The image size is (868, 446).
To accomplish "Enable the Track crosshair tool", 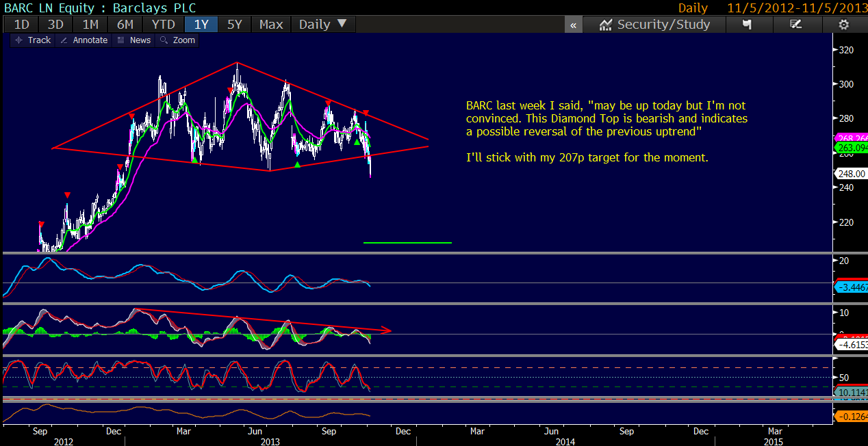I will tap(33, 40).
